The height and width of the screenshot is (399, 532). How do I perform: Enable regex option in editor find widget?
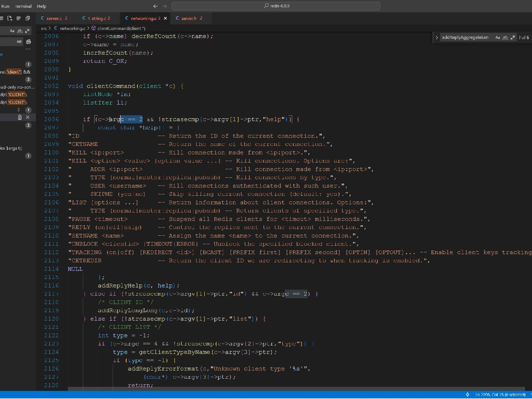click(512, 37)
